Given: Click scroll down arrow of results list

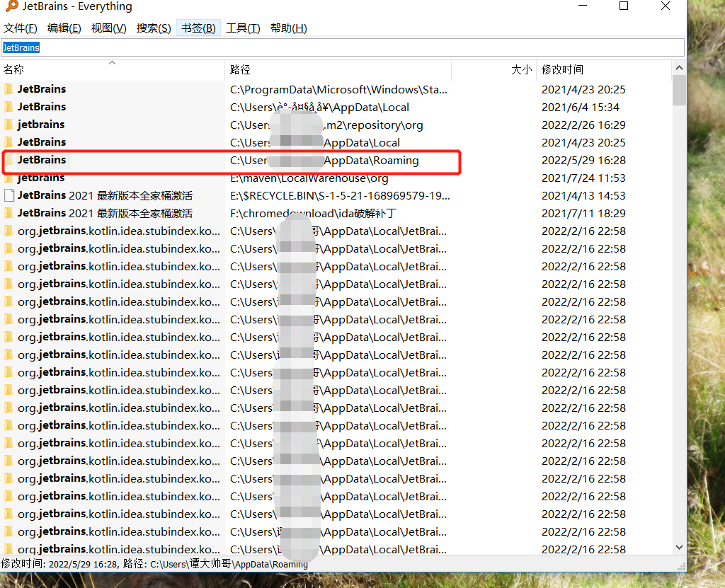Looking at the screenshot, I should pyautogui.click(x=679, y=548).
